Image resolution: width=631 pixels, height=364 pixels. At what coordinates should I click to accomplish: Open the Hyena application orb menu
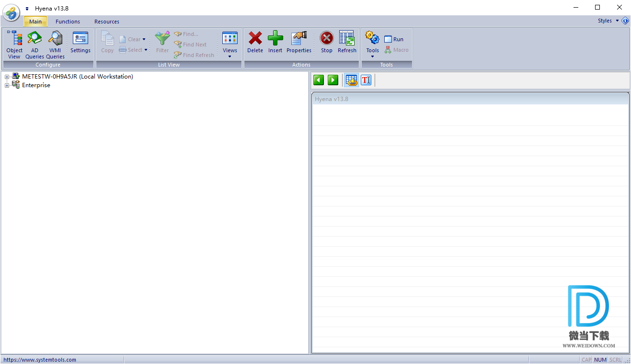(11, 12)
